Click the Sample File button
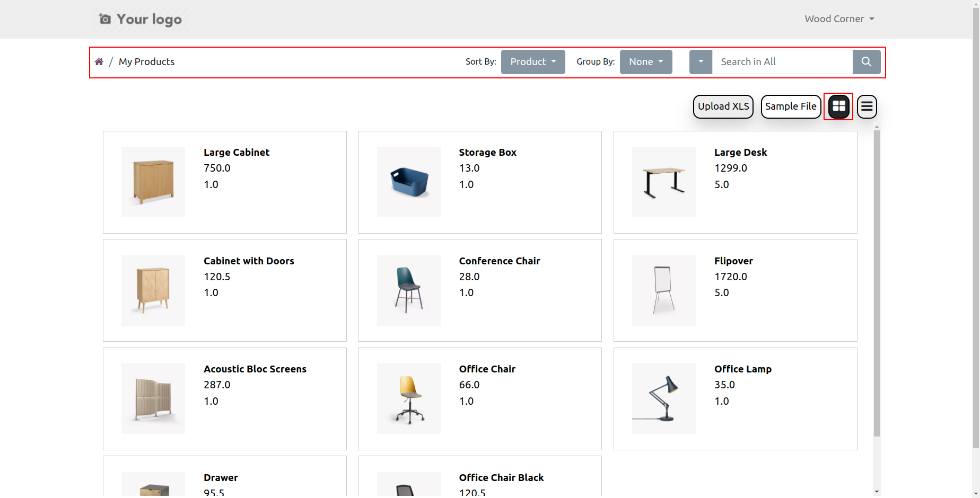Screen dimensions: 980x498 [791, 106]
